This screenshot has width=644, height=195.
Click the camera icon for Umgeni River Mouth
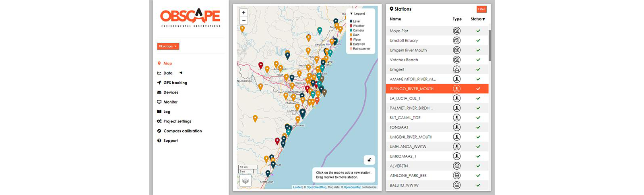pos(456,50)
